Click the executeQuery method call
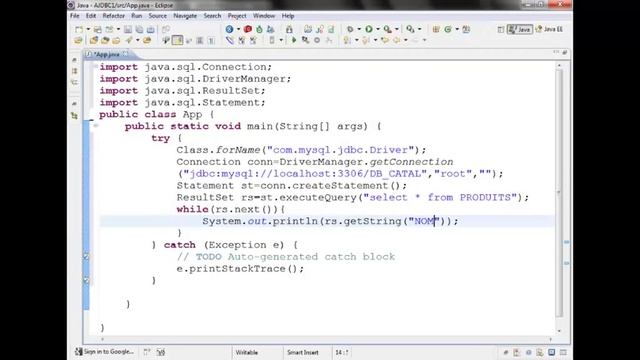This screenshot has height=360, width=640. (x=318, y=198)
